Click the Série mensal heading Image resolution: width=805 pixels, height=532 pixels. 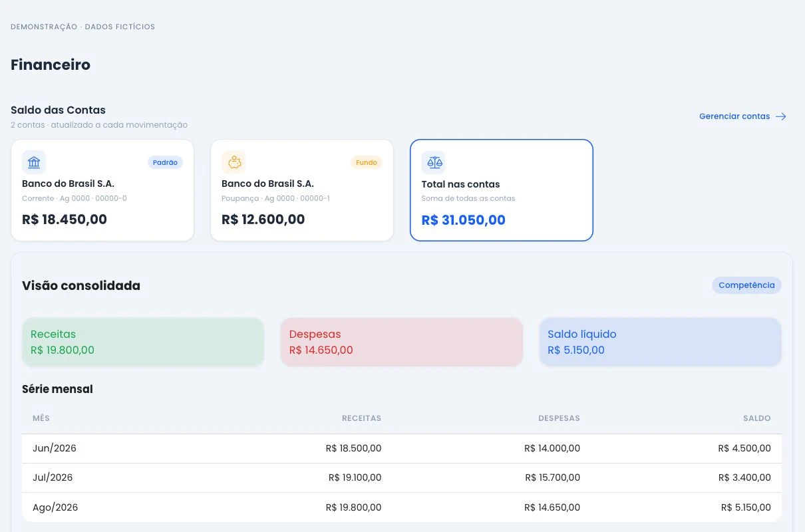[57, 389]
